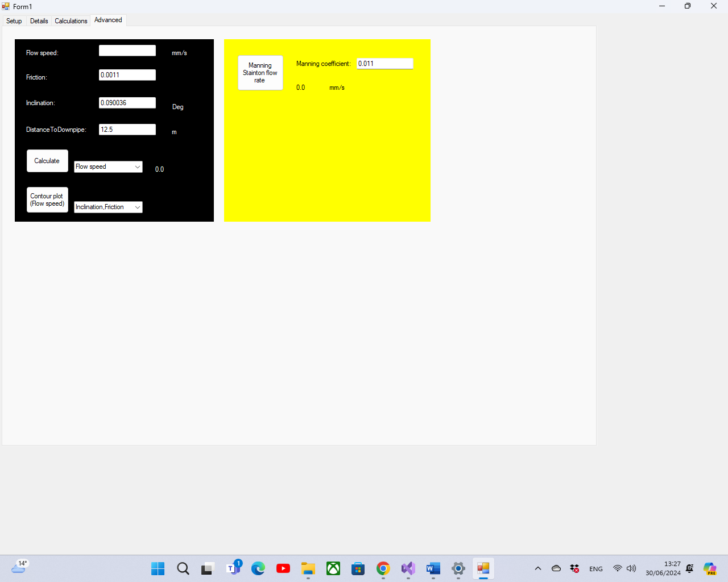This screenshot has width=728, height=582.
Task: Focus the Friction text box
Action: tap(127, 75)
